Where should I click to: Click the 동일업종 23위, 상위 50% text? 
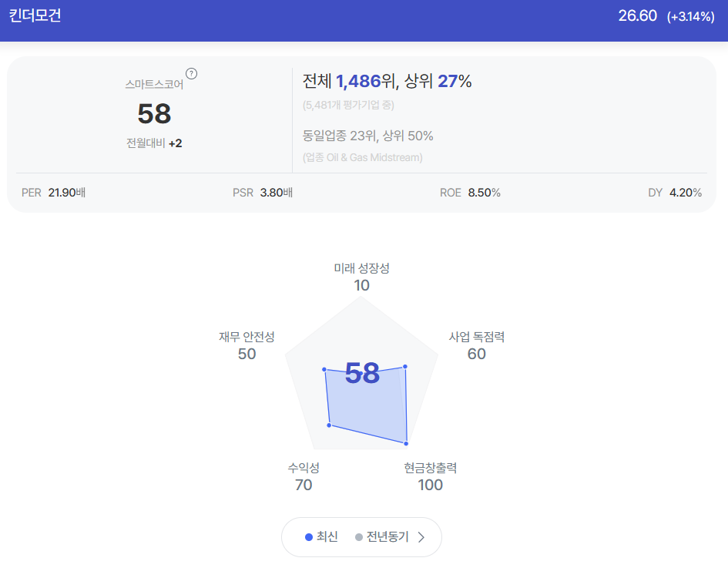[367, 136]
